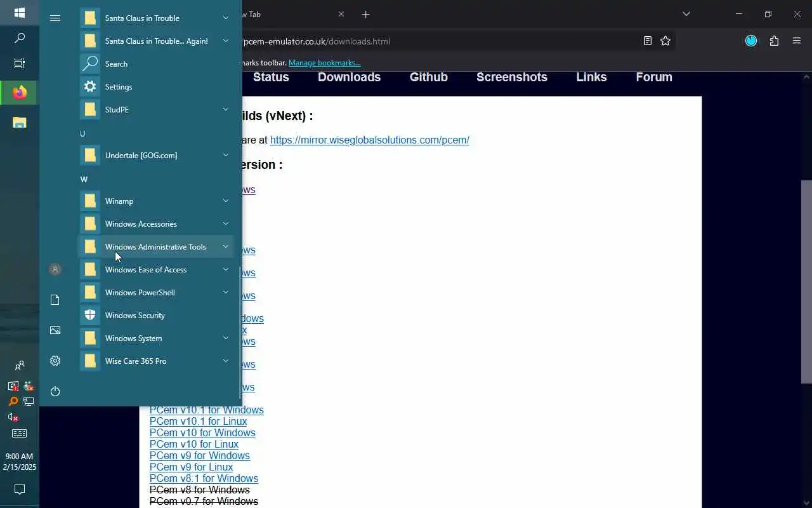Download PCem v10 for Windows
The height and width of the screenshot is (508, 812).
[202, 432]
